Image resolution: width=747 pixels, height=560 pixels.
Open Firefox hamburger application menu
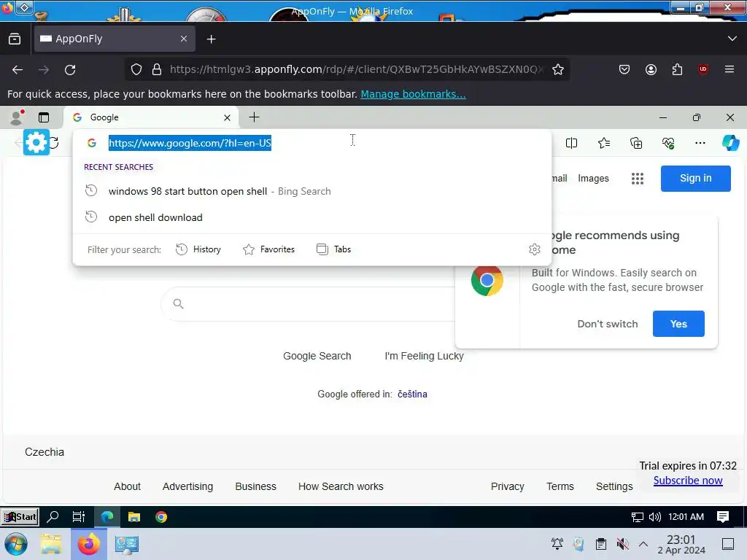(x=729, y=69)
